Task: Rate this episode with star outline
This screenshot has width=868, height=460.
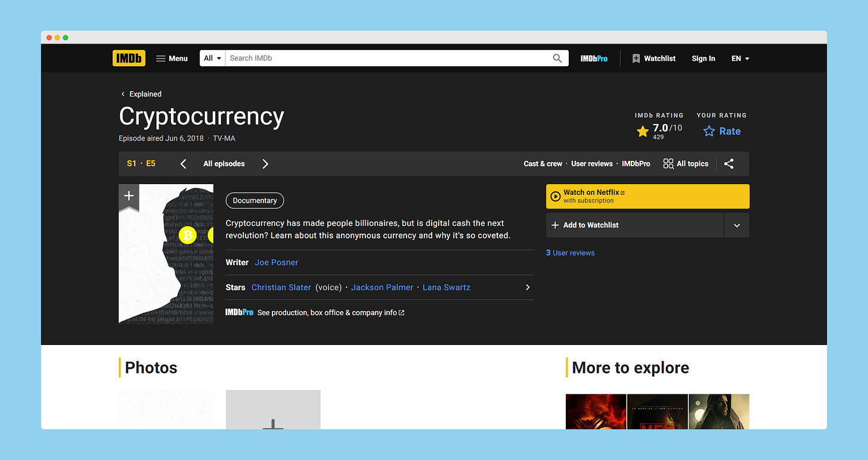Action: coord(722,131)
